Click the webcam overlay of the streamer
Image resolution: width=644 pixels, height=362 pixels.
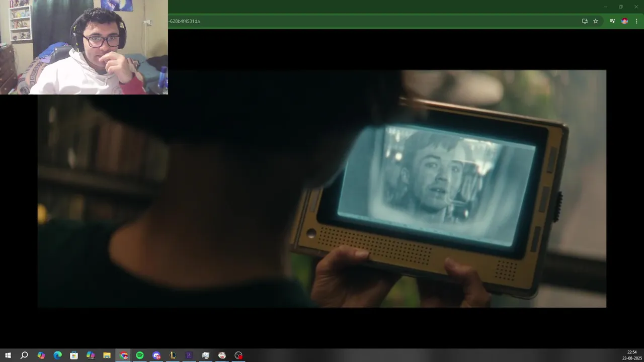click(x=84, y=47)
